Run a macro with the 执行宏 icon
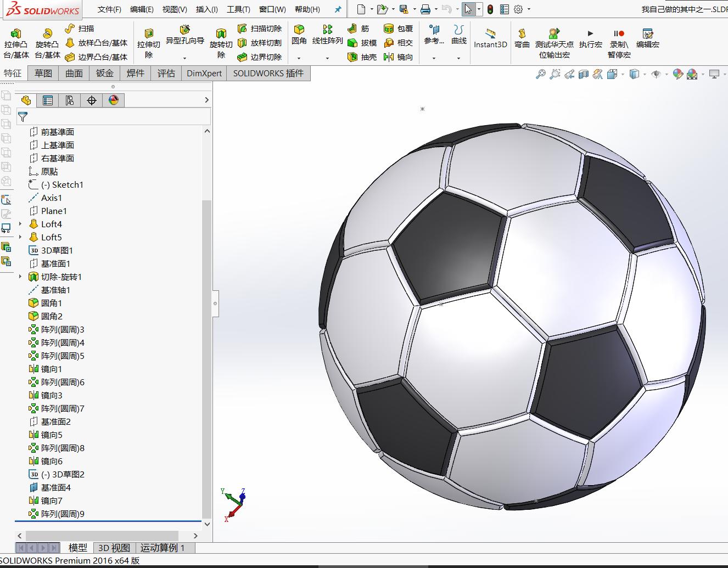 point(590,37)
